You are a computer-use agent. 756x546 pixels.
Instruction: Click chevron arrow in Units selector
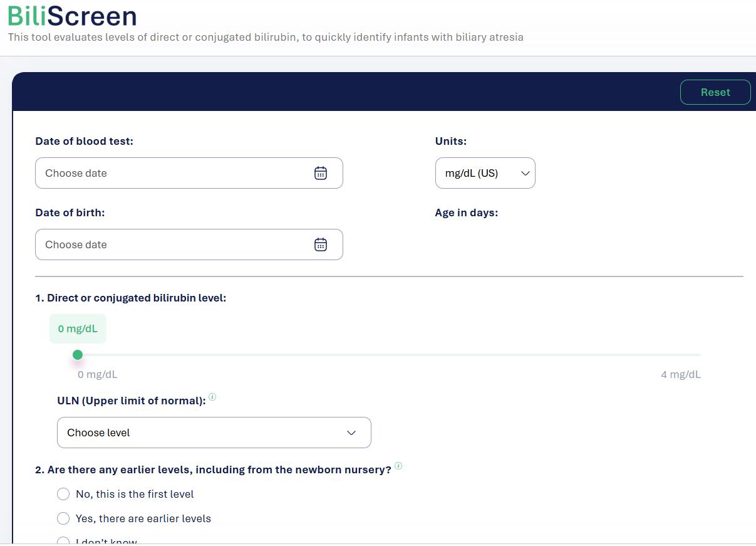click(525, 174)
